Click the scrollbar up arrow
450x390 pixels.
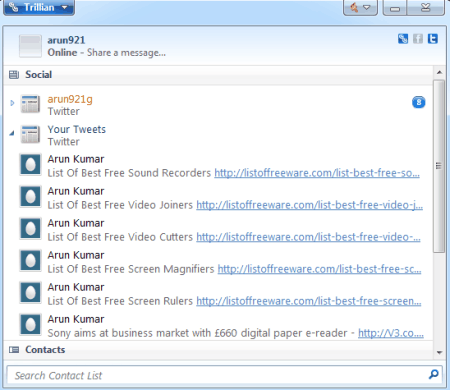click(x=439, y=72)
